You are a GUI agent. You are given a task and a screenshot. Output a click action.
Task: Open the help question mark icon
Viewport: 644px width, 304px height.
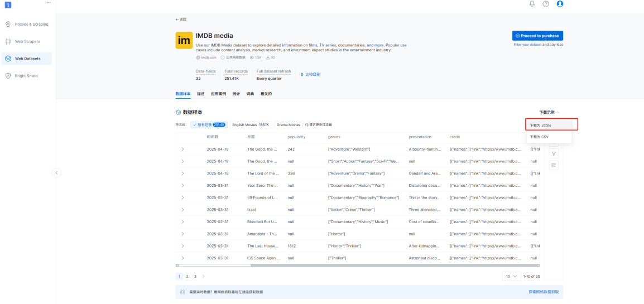pyautogui.click(x=545, y=4)
